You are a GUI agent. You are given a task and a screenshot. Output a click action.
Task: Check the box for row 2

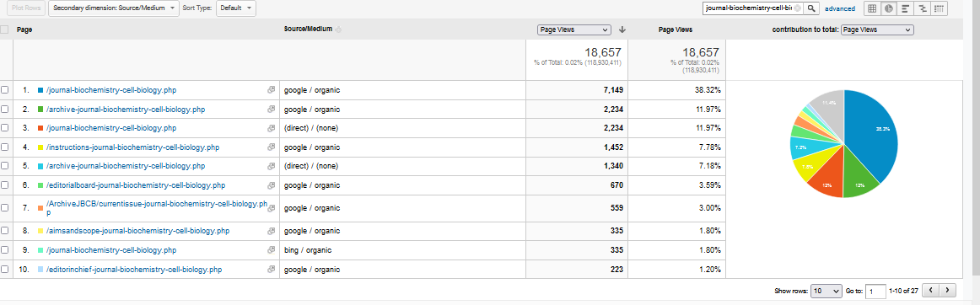(x=5, y=109)
